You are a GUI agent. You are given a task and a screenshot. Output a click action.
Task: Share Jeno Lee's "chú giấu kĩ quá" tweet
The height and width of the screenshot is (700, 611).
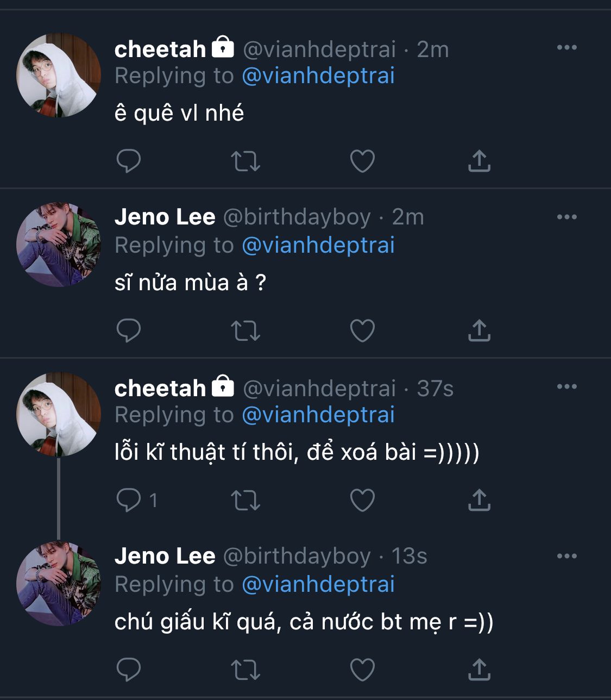(x=479, y=670)
